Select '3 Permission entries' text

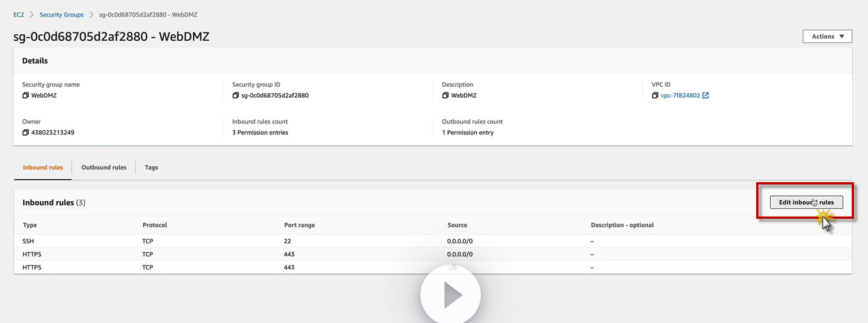coord(260,133)
